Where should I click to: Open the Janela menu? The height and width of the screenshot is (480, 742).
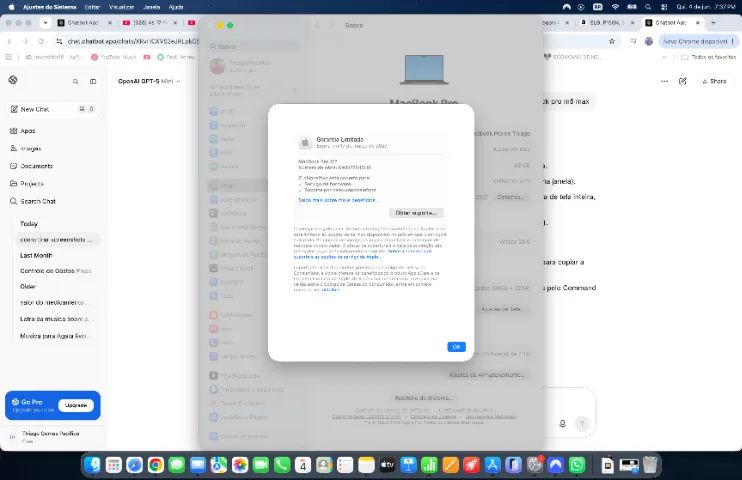tap(151, 7)
